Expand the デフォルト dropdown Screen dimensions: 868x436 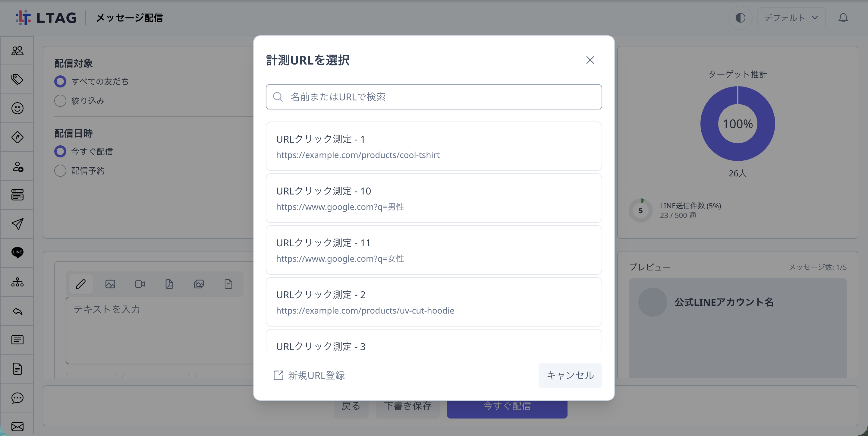click(x=791, y=18)
